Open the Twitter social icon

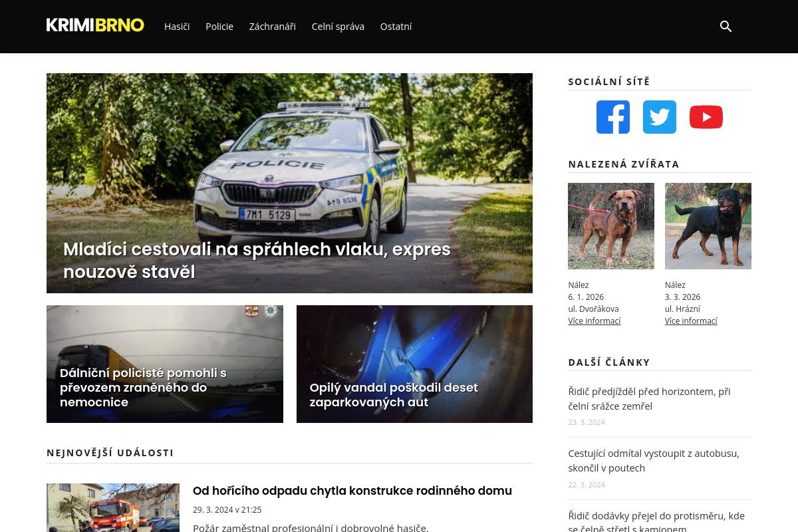(660, 117)
